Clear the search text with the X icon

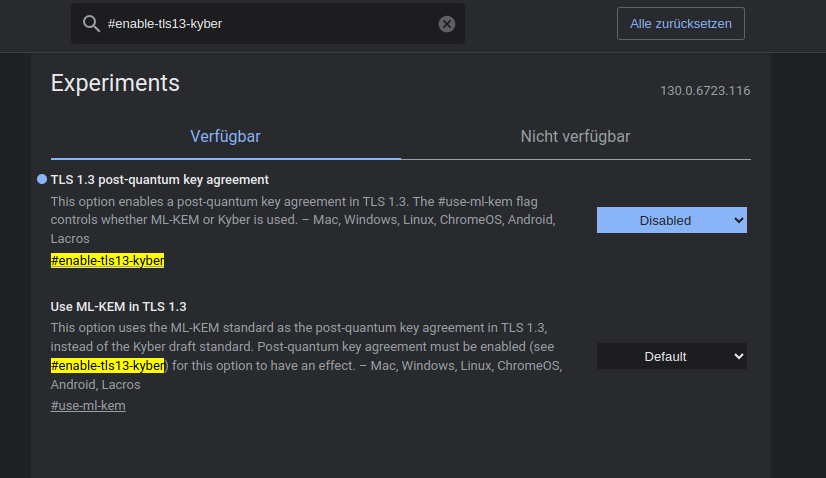pyautogui.click(x=447, y=24)
